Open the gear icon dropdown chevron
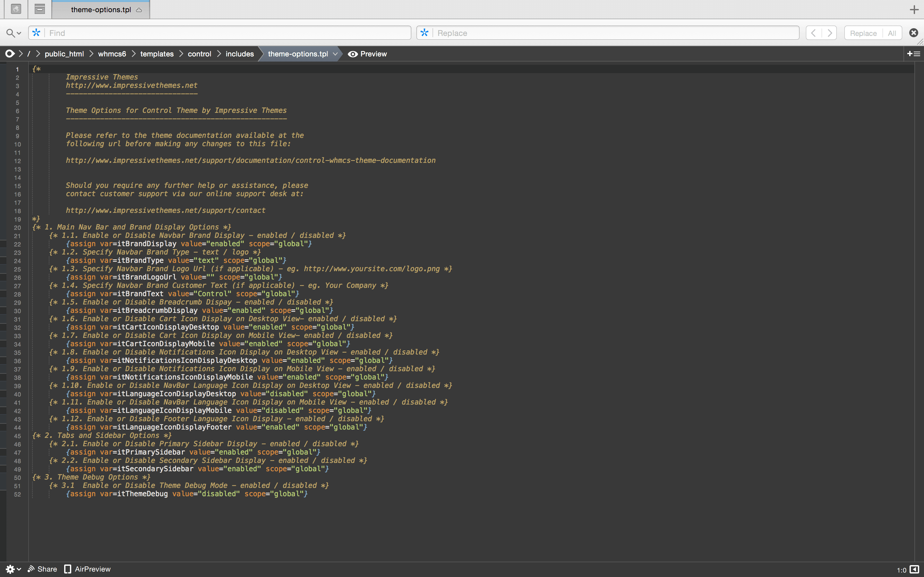Viewport: 924px width, 577px height. [18, 569]
